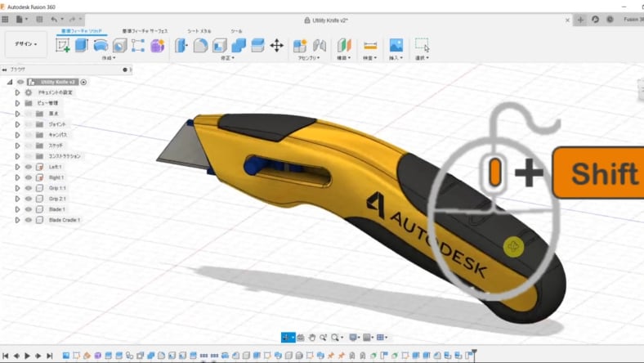
Task: Select the Revolve tool
Action: point(101,45)
